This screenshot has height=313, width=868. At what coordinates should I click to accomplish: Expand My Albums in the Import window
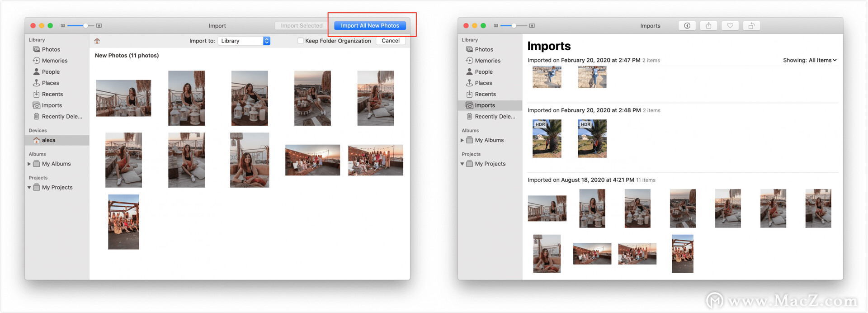point(29,164)
